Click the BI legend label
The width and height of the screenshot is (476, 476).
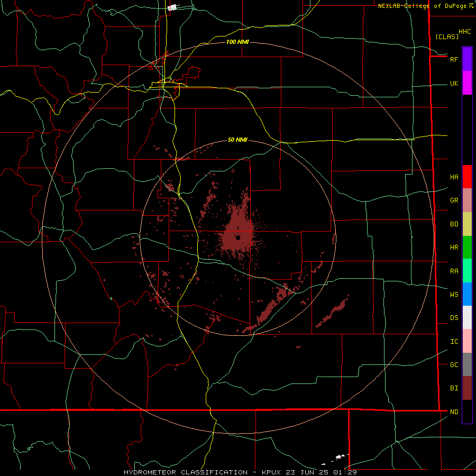click(454, 388)
